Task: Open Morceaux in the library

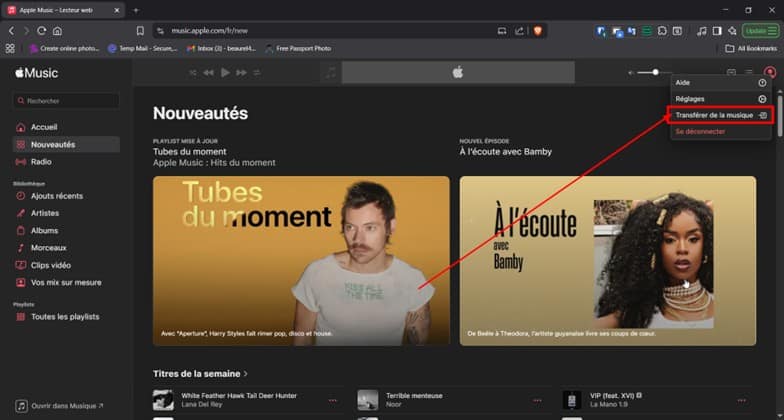Action: pyautogui.click(x=66, y=248)
